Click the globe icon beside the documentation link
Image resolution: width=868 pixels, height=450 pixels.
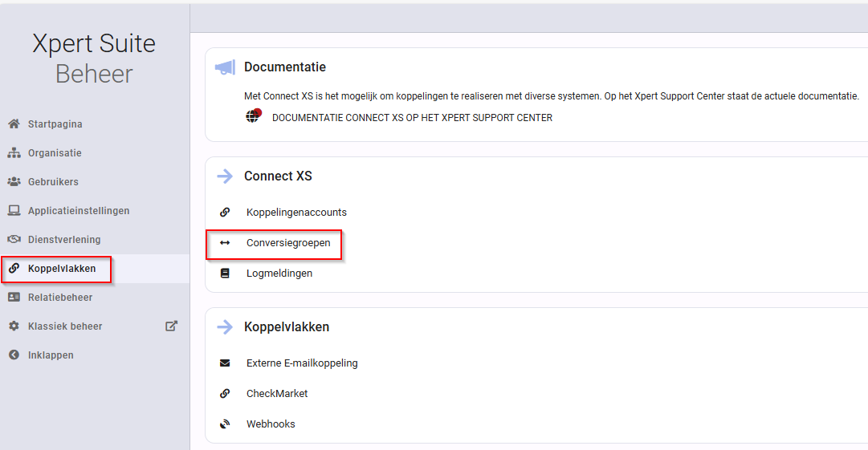[253, 116]
